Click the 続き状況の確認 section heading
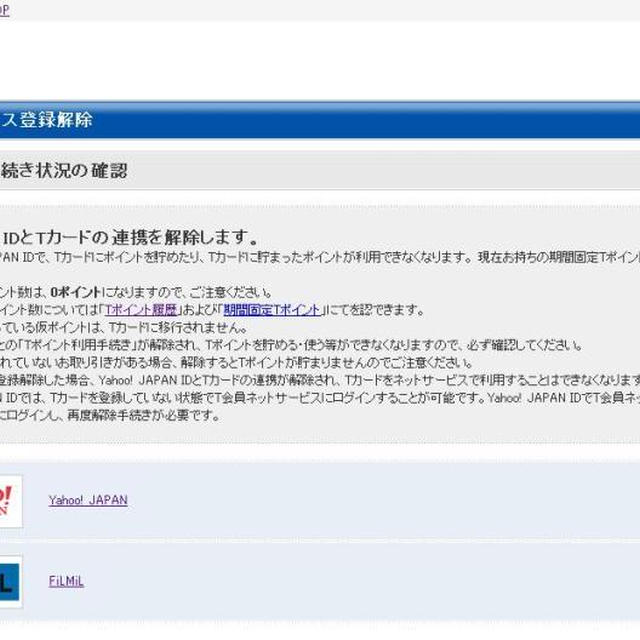The image size is (640, 640). tap(64, 171)
